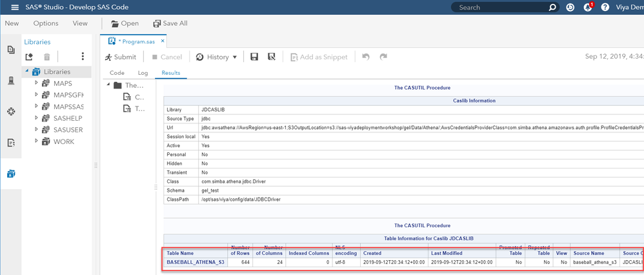The height and width of the screenshot is (275, 644).
Task: Click the new library icon
Action: [29, 57]
